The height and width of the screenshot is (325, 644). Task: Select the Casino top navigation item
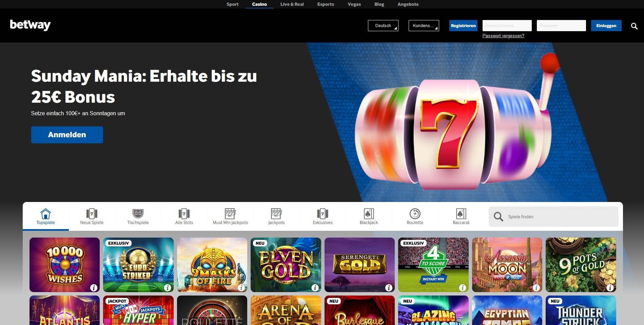tap(259, 4)
